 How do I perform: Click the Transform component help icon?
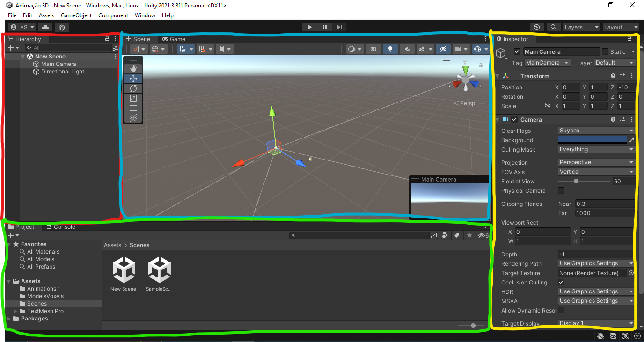click(613, 76)
